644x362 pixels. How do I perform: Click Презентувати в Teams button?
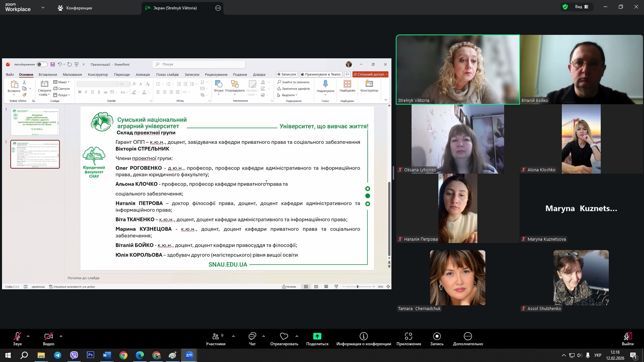pos(321,74)
